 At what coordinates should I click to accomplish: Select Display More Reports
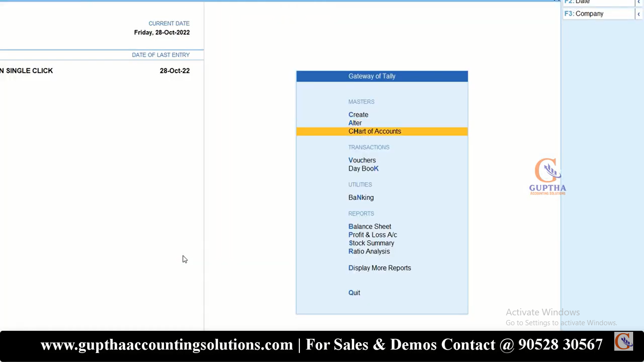(380, 268)
